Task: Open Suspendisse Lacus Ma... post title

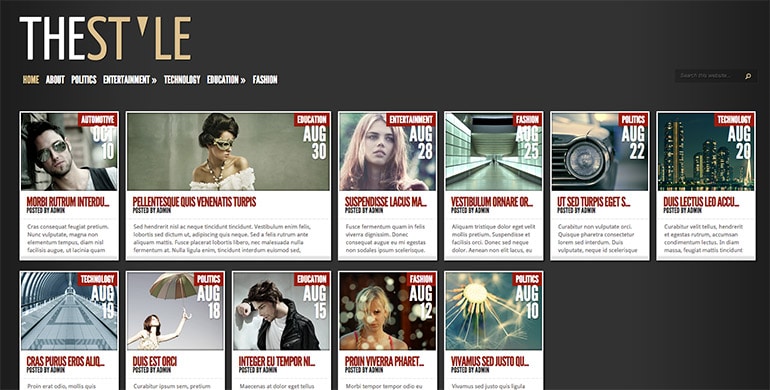Action: 385,202
